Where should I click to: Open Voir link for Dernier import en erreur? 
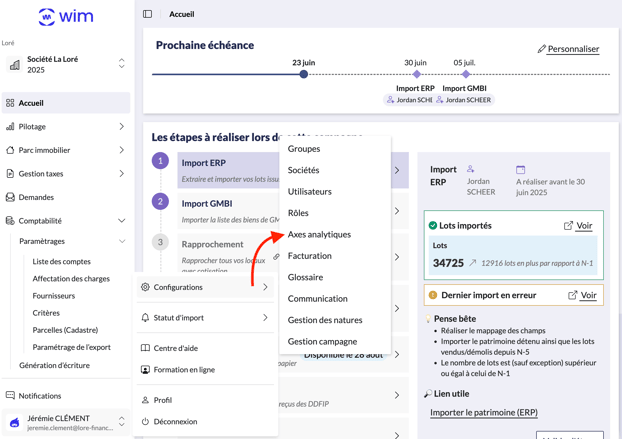[x=582, y=295]
